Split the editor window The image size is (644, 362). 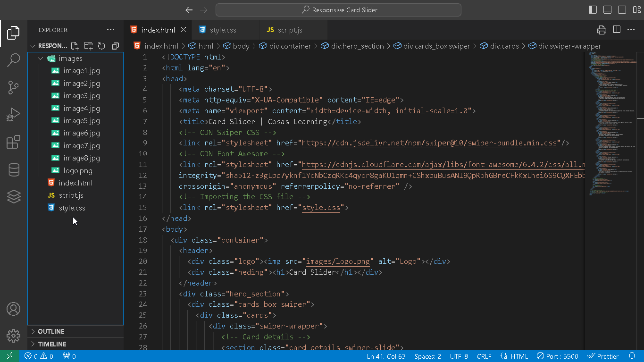click(616, 29)
